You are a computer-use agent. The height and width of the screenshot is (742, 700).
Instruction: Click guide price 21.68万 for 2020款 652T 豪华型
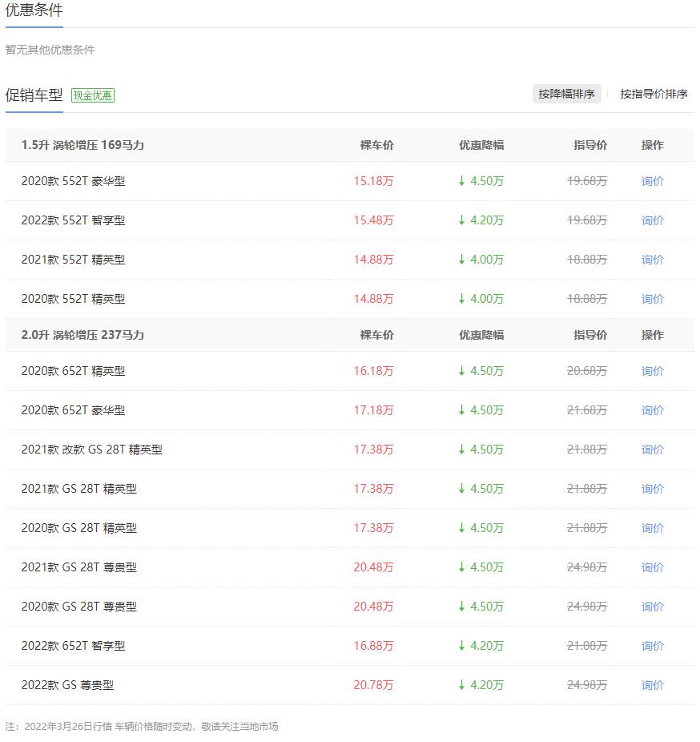click(x=587, y=409)
